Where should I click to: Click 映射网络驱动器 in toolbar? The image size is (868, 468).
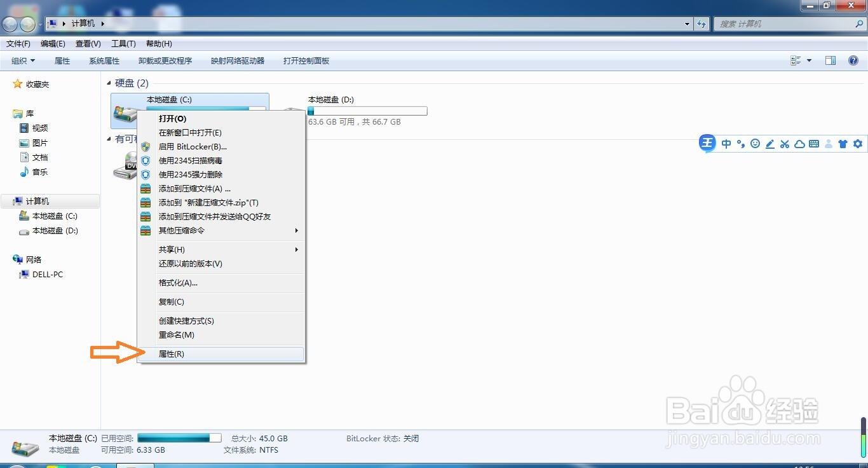(x=238, y=61)
